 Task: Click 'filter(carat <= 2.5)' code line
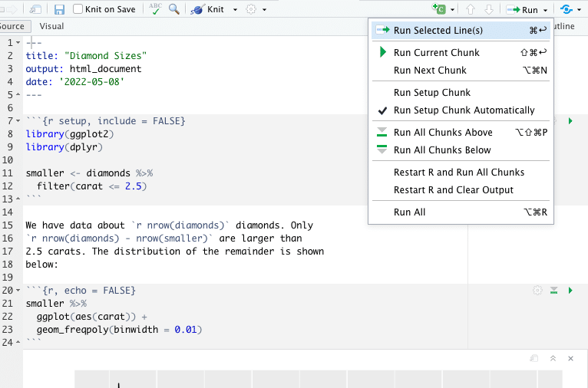92,186
